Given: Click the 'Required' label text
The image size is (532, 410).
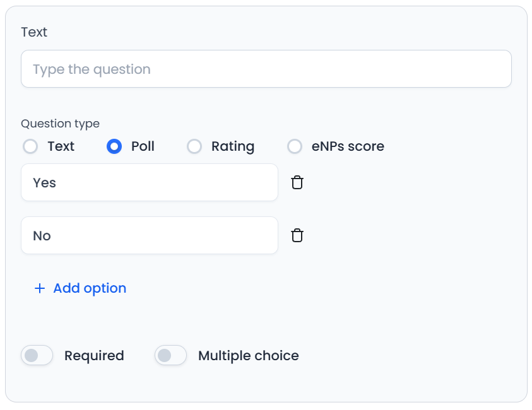Looking at the screenshot, I should pos(94,356).
